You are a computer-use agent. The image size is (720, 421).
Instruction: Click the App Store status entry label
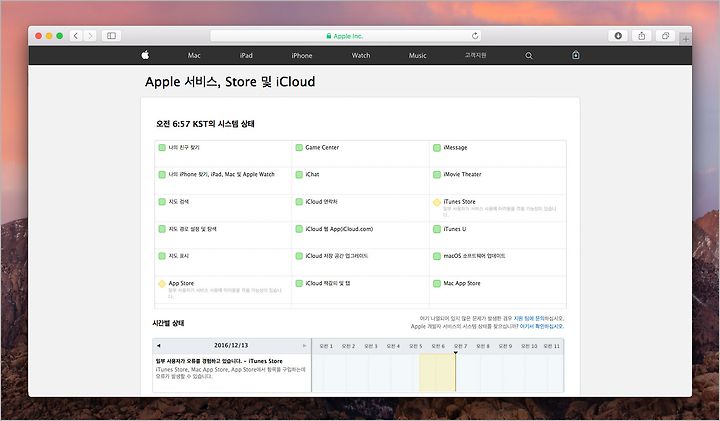(x=181, y=283)
